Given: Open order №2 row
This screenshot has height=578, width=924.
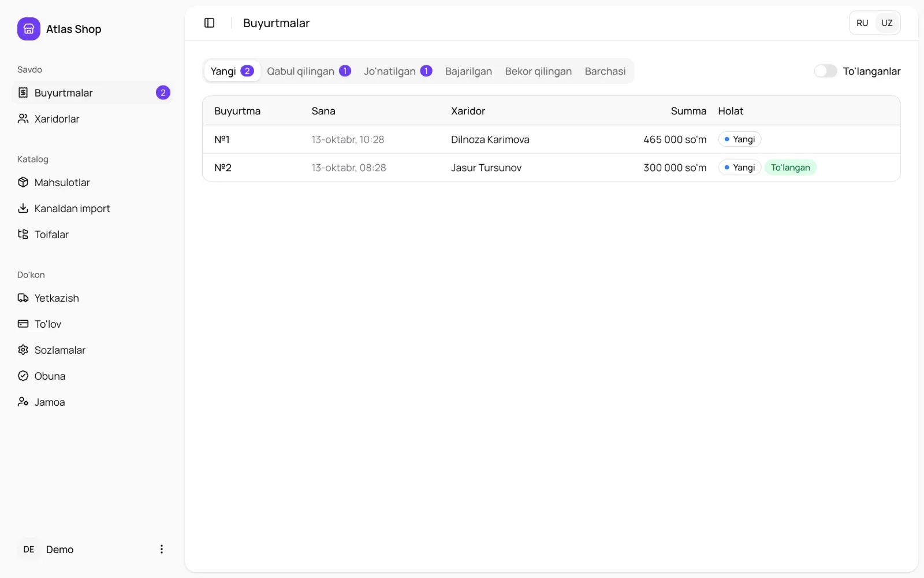Looking at the screenshot, I should [x=552, y=168].
